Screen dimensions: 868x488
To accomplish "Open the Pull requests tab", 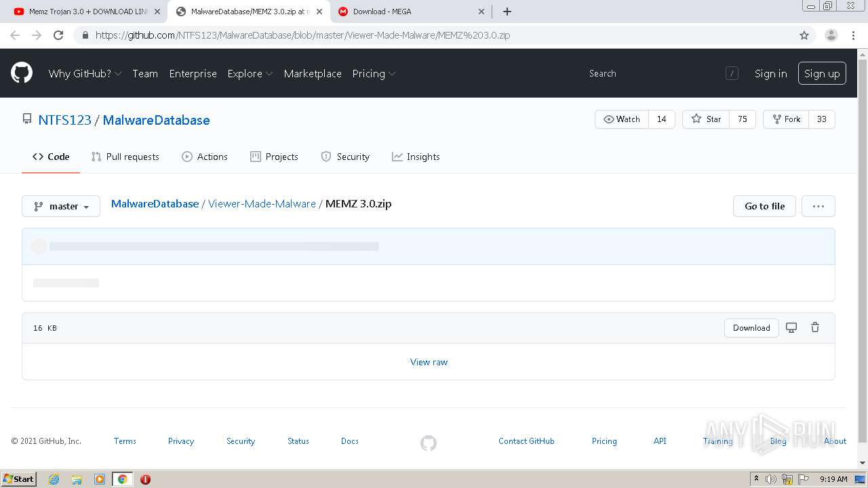I will pos(125,157).
